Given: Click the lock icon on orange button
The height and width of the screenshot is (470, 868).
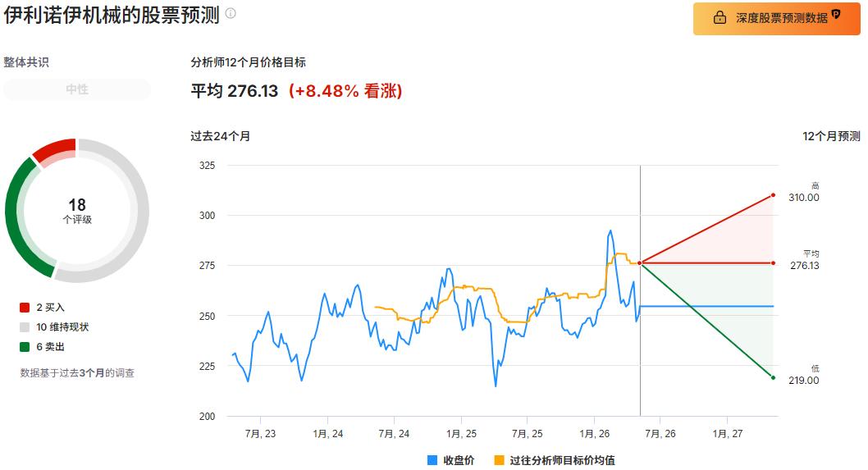Looking at the screenshot, I should [x=720, y=18].
